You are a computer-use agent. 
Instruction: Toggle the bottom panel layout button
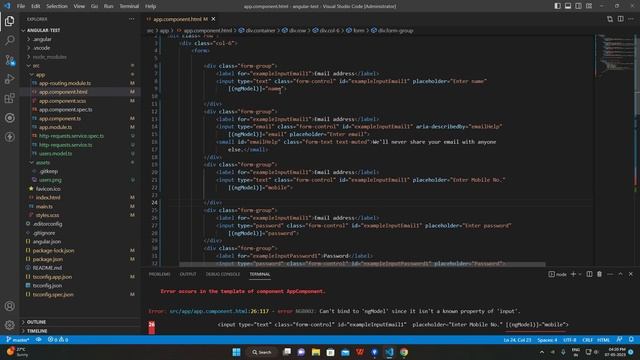(x=568, y=6)
